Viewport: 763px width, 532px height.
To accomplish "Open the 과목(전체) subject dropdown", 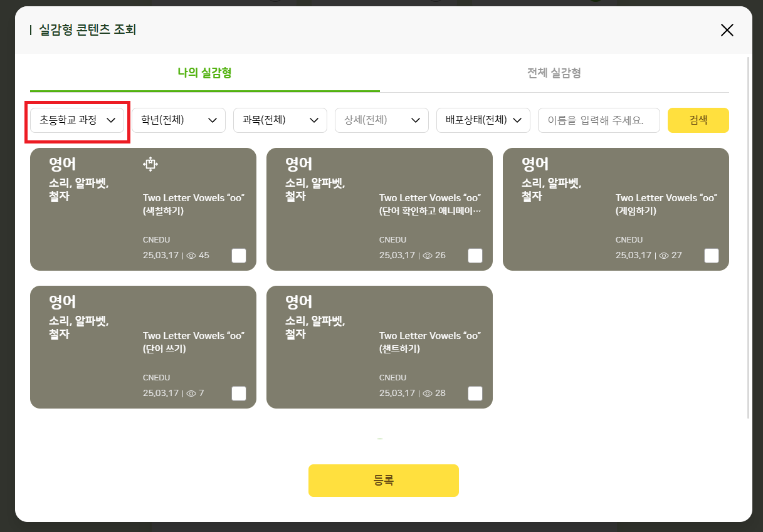I will point(280,120).
